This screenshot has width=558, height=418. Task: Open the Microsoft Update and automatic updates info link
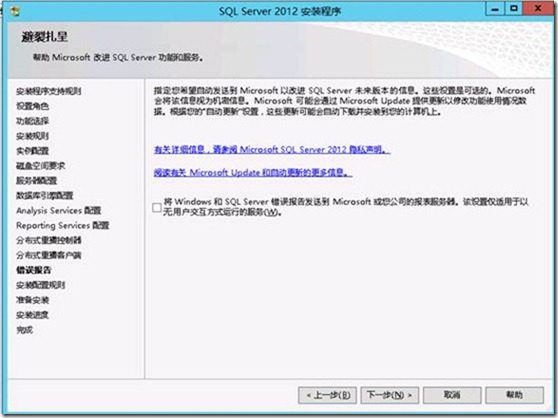pos(253,173)
